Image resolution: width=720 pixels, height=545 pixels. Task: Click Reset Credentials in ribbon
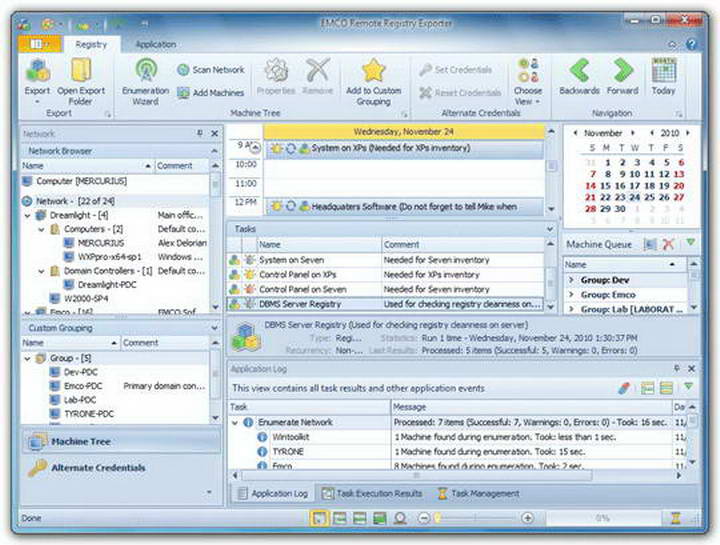coord(461,93)
